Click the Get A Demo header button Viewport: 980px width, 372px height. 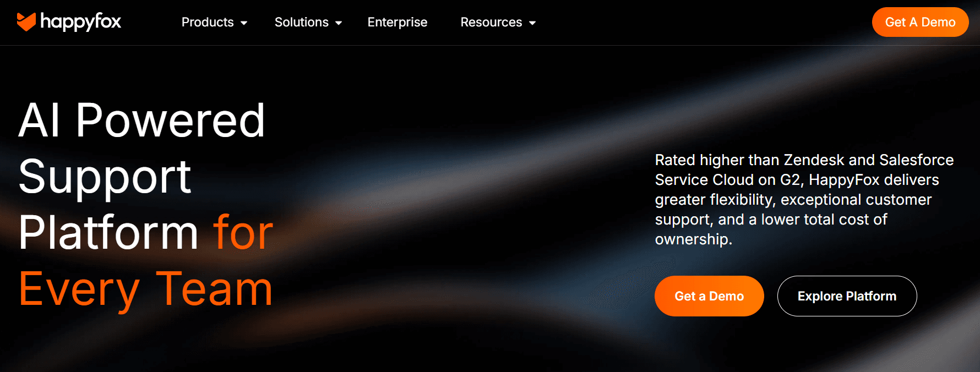pyautogui.click(x=920, y=22)
